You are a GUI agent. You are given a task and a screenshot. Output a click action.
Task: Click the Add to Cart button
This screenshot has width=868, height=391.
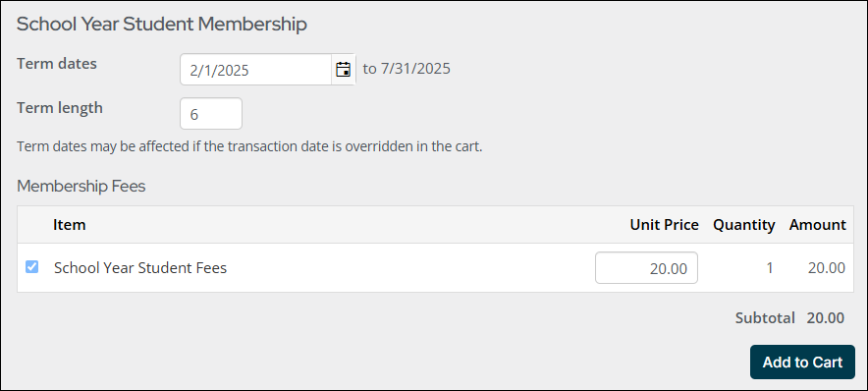[802, 363]
